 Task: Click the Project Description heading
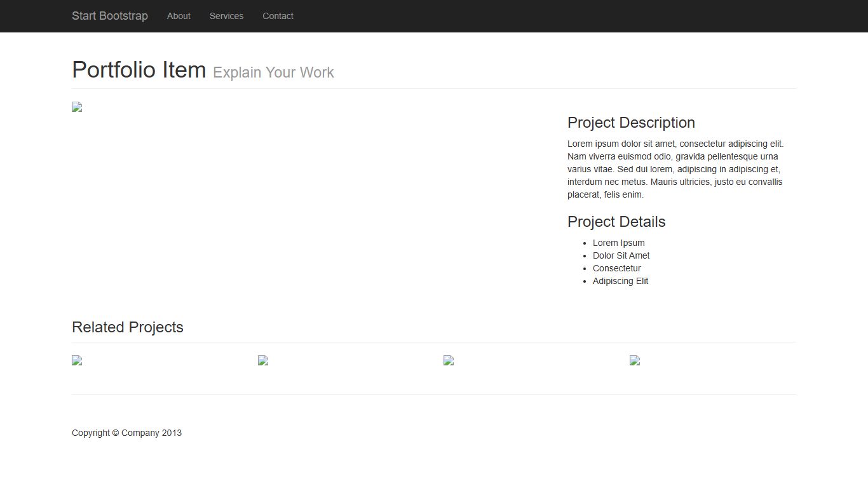(x=631, y=123)
